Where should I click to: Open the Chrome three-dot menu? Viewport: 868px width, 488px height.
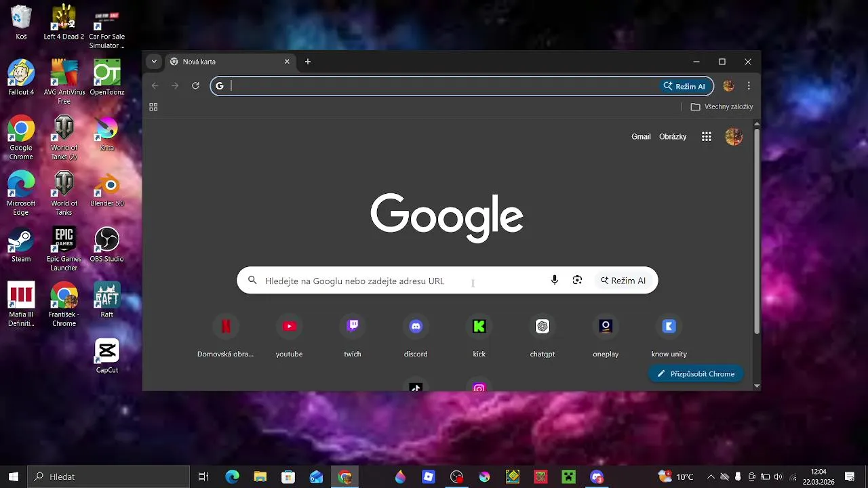[x=749, y=86]
